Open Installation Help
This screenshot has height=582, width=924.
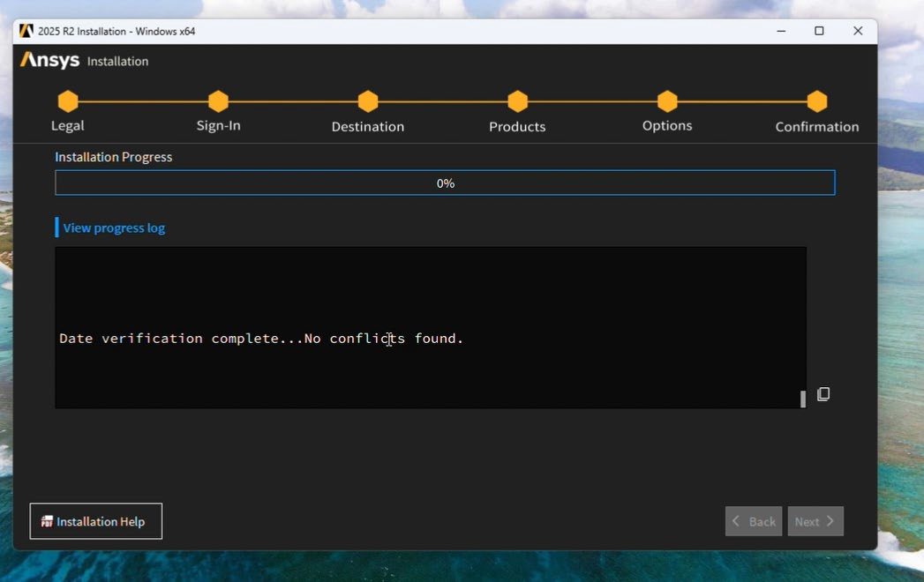[96, 521]
